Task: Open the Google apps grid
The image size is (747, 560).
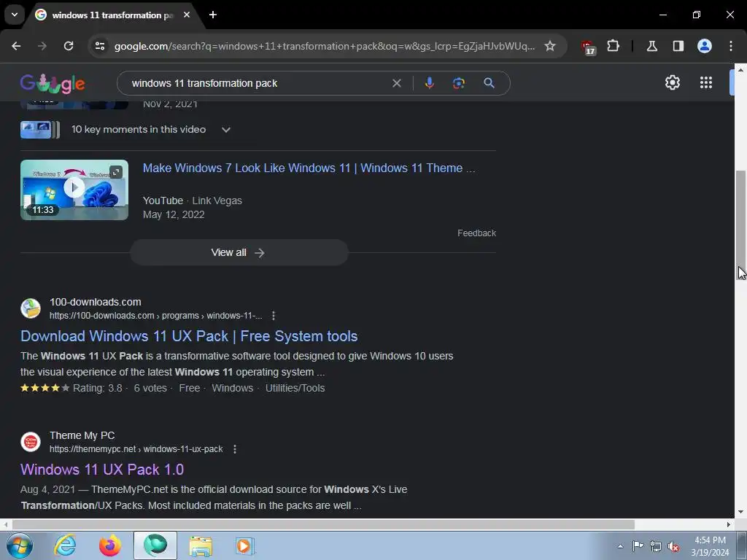Action: [x=706, y=82]
